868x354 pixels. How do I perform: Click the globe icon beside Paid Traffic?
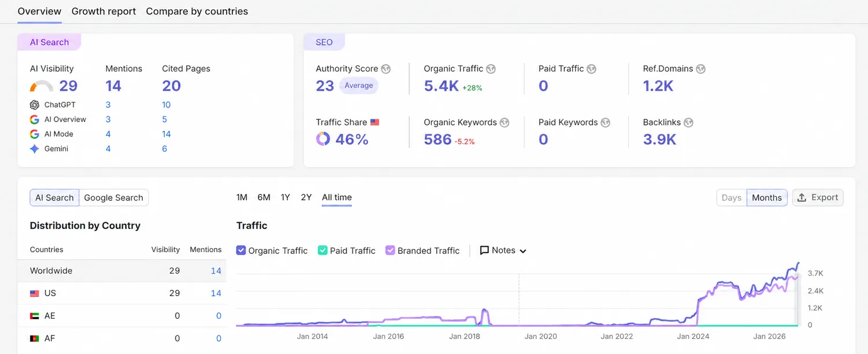(x=591, y=69)
